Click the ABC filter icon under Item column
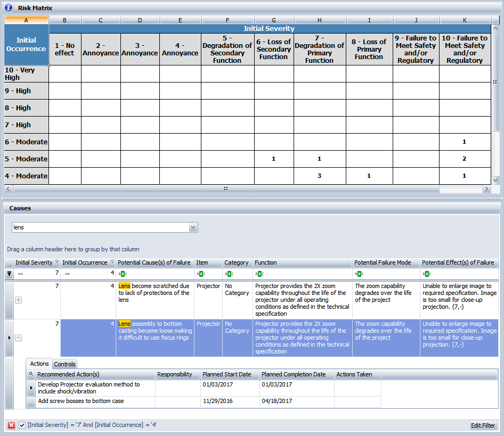The width and height of the screenshot is (504, 436). [x=201, y=274]
